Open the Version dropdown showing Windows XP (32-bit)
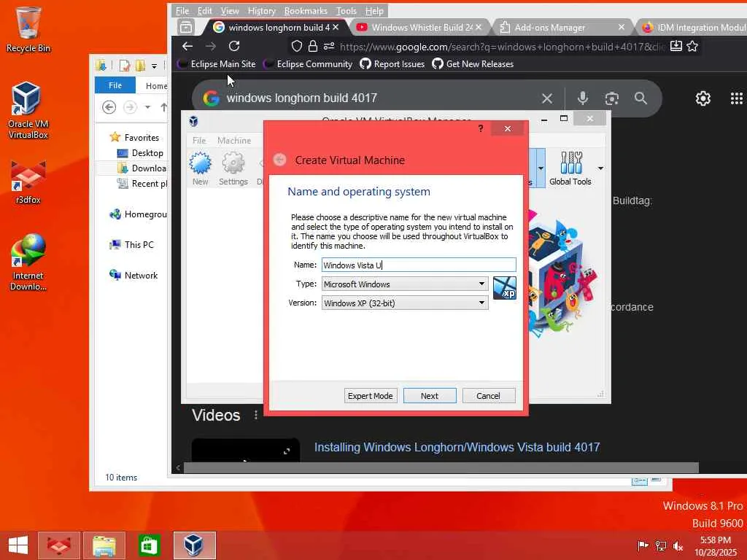Viewport: 747px width, 560px height. (404, 303)
